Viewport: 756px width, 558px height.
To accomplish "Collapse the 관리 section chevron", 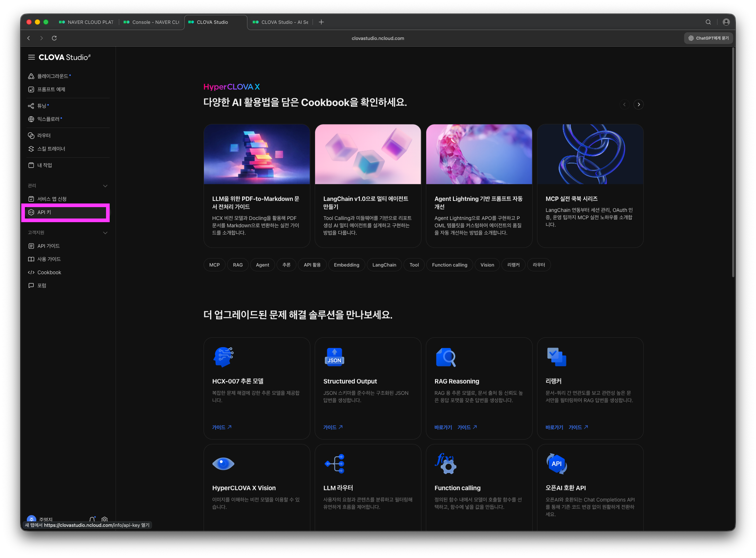I will pos(105,186).
